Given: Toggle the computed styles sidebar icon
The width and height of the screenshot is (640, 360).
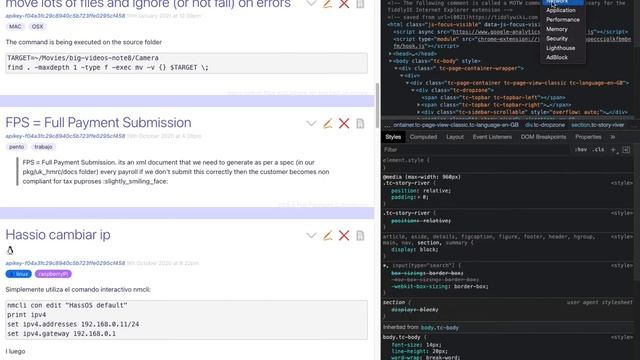Looking at the screenshot, I should click(x=626, y=150).
